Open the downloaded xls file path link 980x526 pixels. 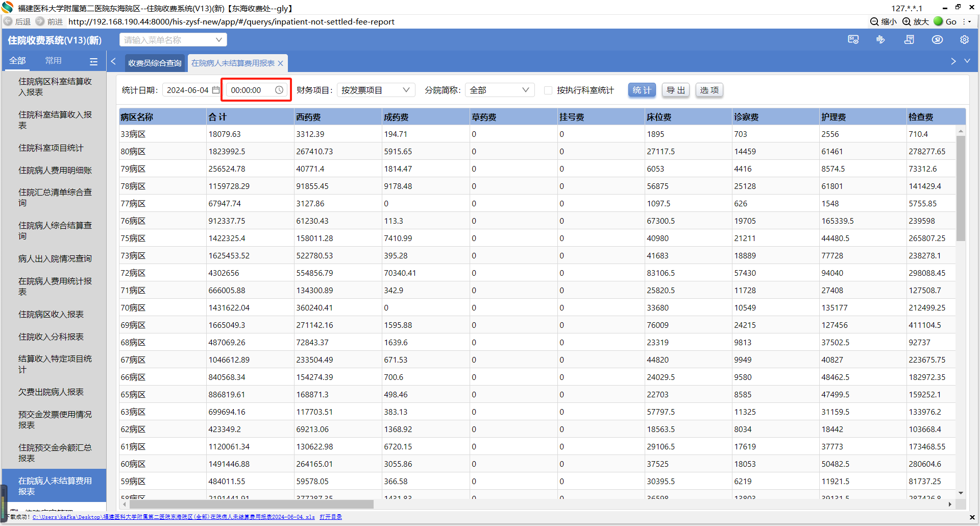coord(174,517)
